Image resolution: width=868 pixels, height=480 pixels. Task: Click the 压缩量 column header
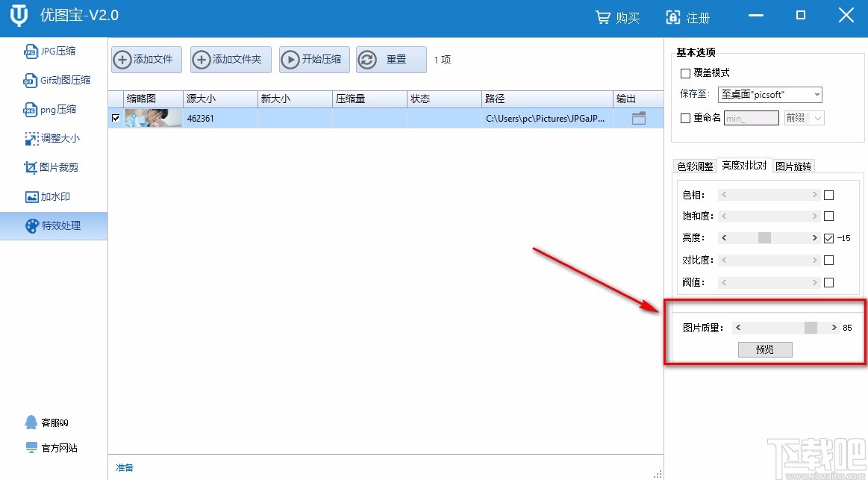[x=369, y=99]
